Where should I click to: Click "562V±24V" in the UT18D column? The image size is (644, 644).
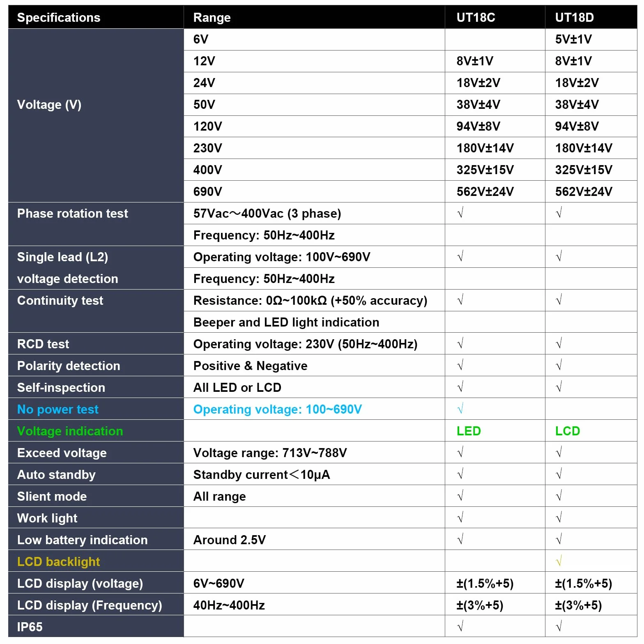click(x=584, y=192)
